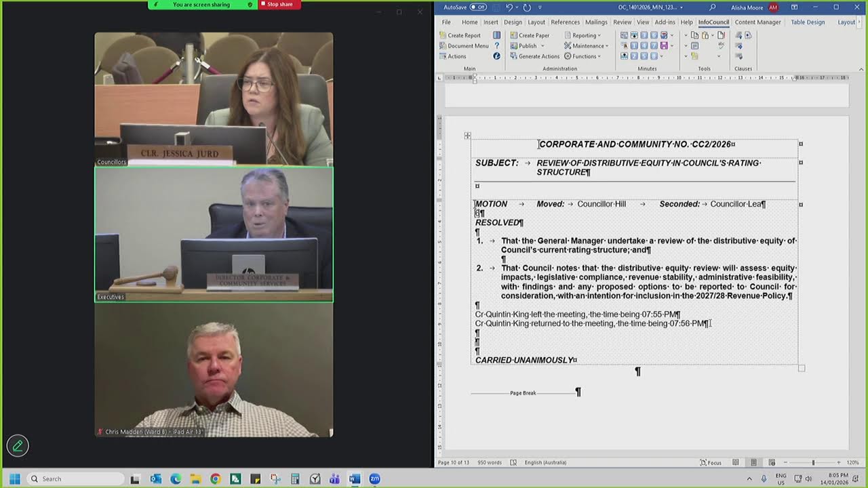Click the Undo arrow in the title bar
Screen dimensions: 868x488
(x=509, y=7)
